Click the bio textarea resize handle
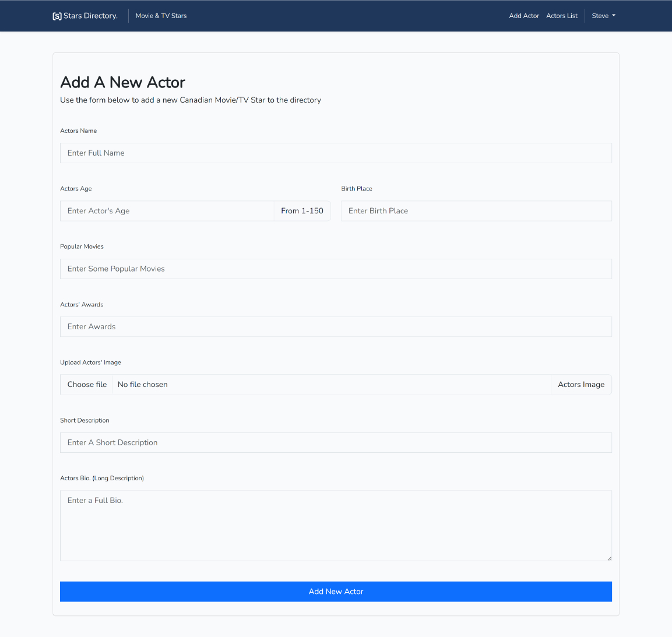The height and width of the screenshot is (637, 672). pos(609,559)
